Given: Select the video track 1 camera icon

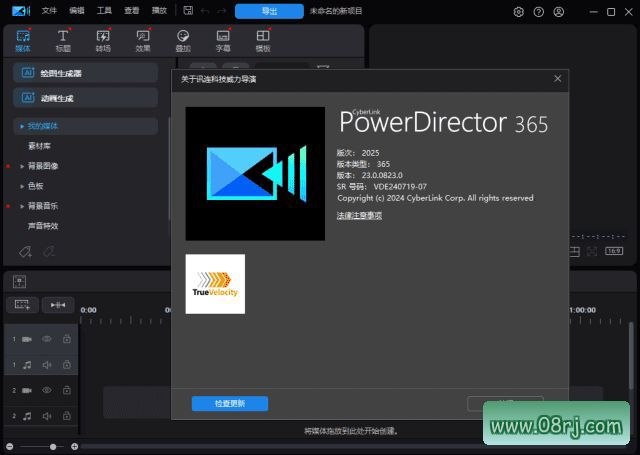Looking at the screenshot, I should [27, 339].
